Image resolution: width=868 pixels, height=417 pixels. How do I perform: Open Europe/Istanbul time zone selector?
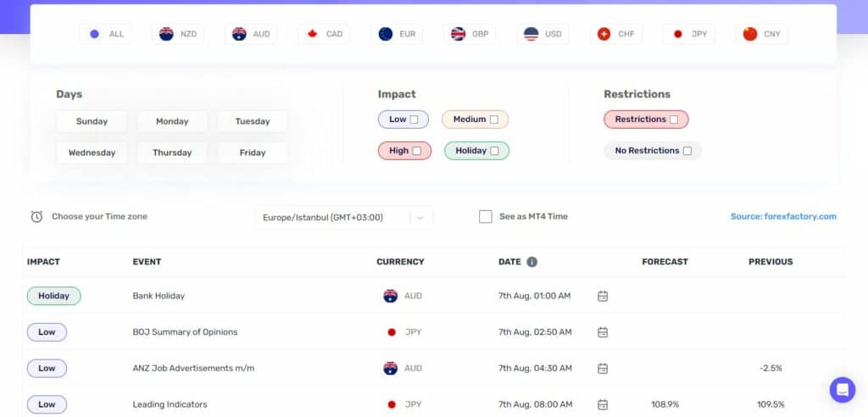click(344, 218)
